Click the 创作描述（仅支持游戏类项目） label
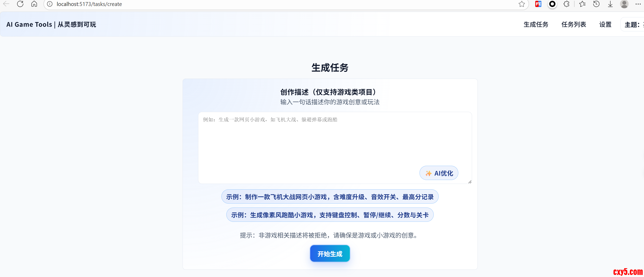The width and height of the screenshot is (644, 277). [x=330, y=92]
